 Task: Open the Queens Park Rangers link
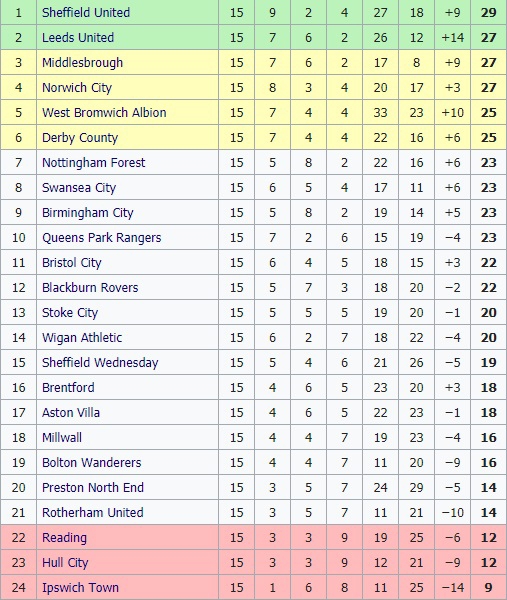[101, 238]
